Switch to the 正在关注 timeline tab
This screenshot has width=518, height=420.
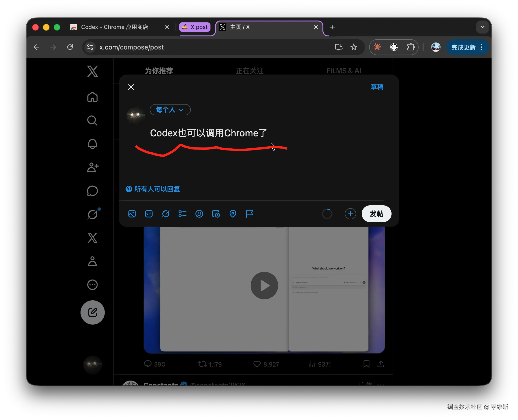point(250,71)
